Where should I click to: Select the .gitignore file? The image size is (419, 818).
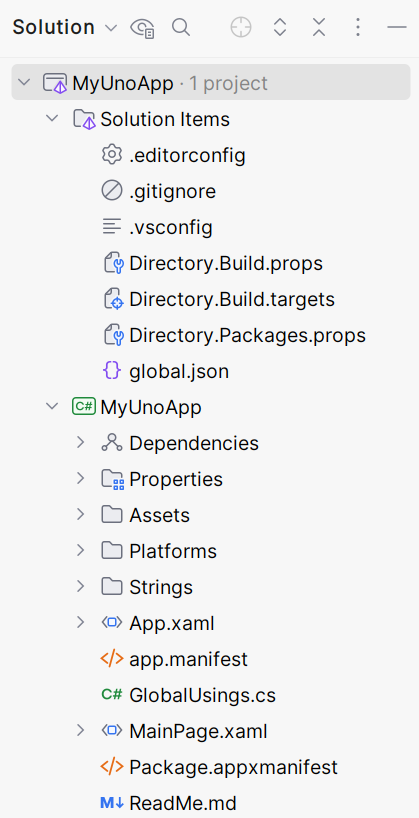pos(172,191)
